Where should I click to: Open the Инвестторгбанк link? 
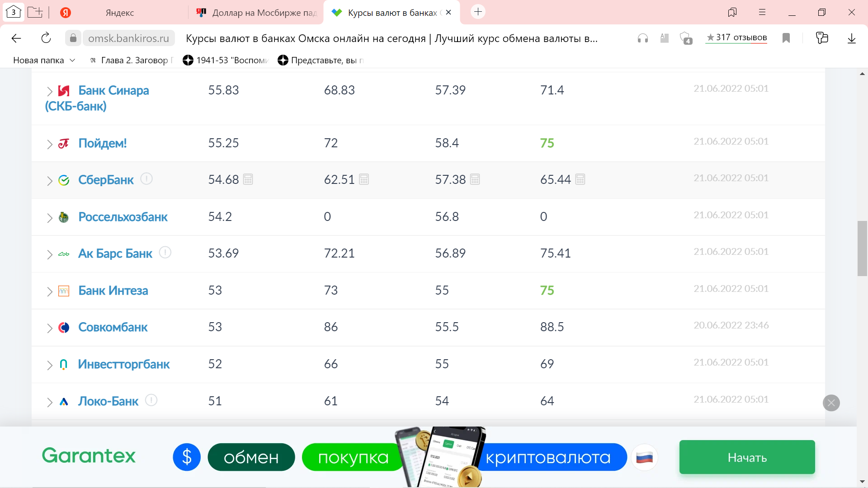(124, 364)
